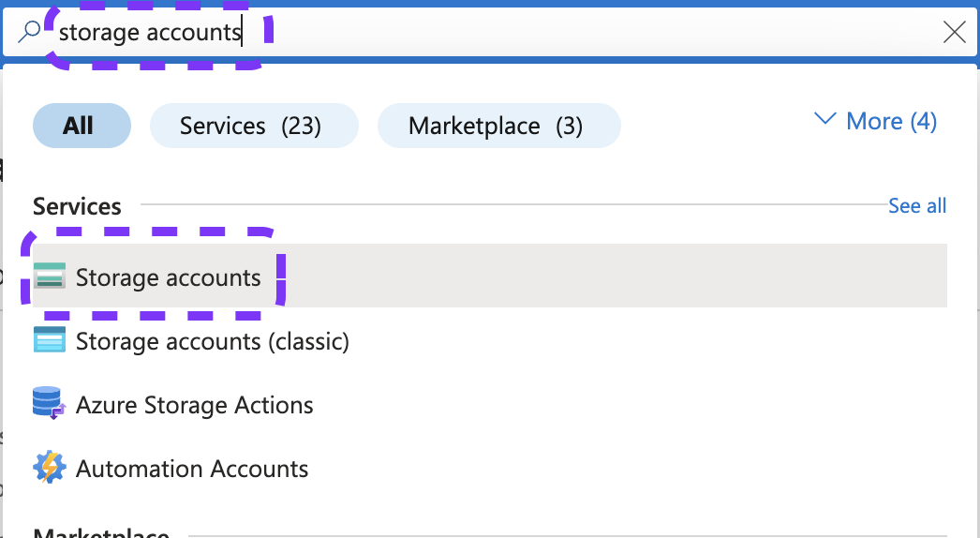Expand the More (4) filters
The width and height of the screenshot is (980, 538).
pos(875,121)
